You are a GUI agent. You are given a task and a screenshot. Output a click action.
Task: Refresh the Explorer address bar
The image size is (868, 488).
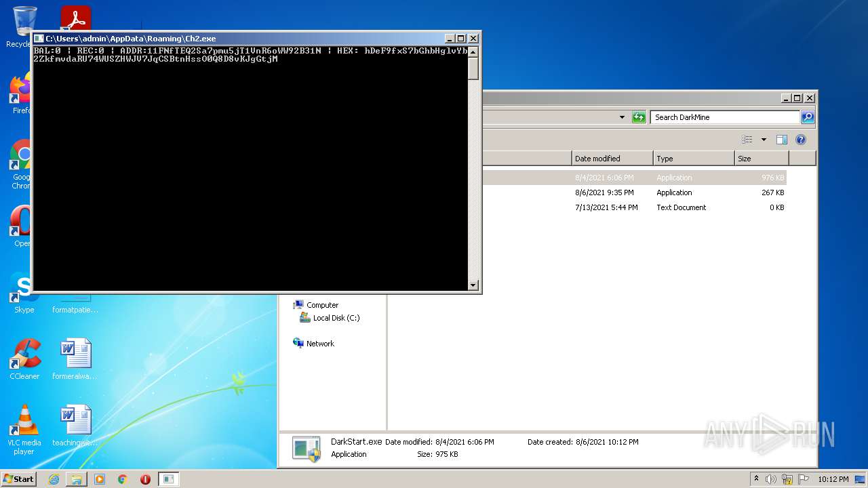pyautogui.click(x=639, y=117)
